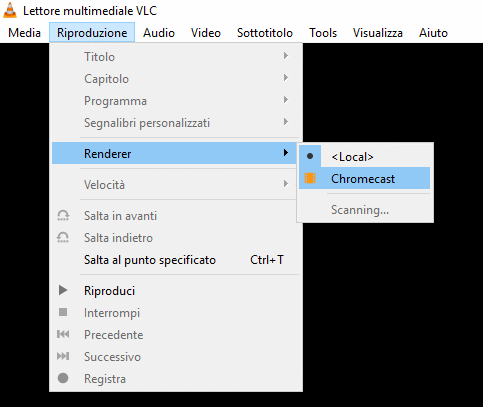Expand the Velocità submenu arrow
This screenshot has width=483, height=407.
(286, 184)
